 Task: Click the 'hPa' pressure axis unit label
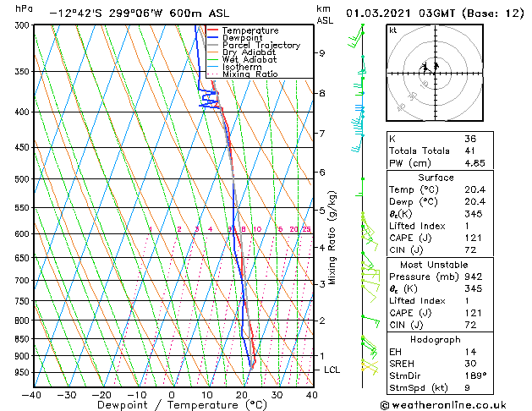pyautogui.click(x=24, y=8)
